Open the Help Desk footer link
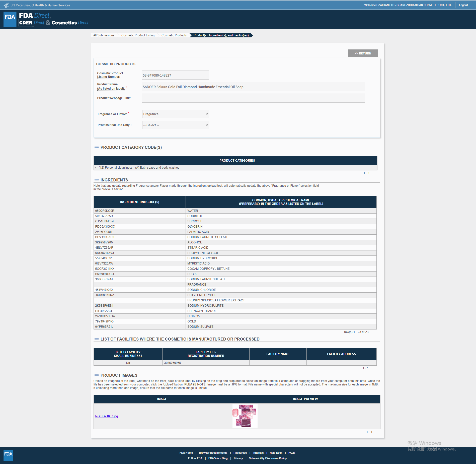Image resolution: width=476 pixels, height=464 pixels. tap(276, 453)
